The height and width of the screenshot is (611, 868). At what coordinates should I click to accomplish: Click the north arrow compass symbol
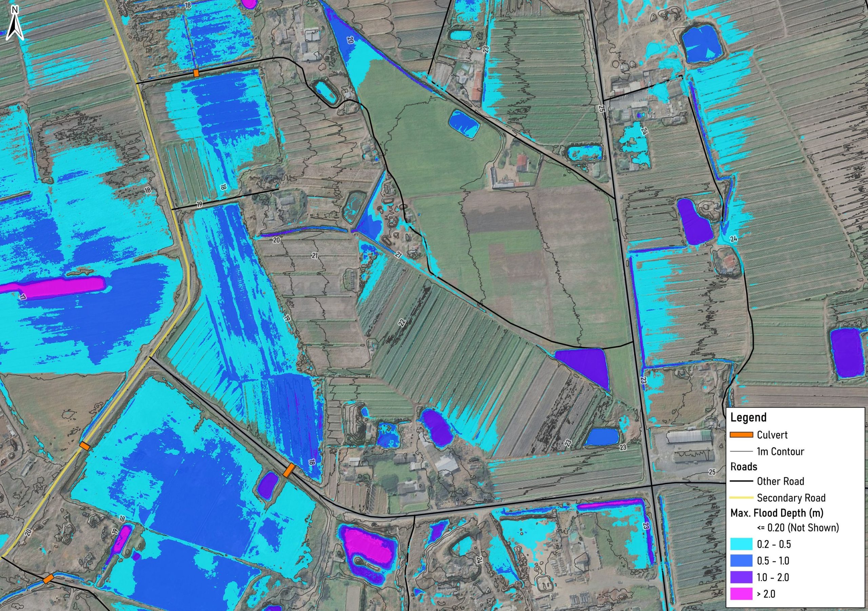14,23
